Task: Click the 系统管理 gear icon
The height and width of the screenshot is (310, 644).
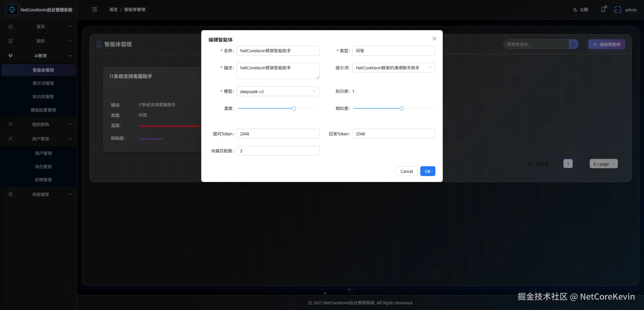Action: 10,194
